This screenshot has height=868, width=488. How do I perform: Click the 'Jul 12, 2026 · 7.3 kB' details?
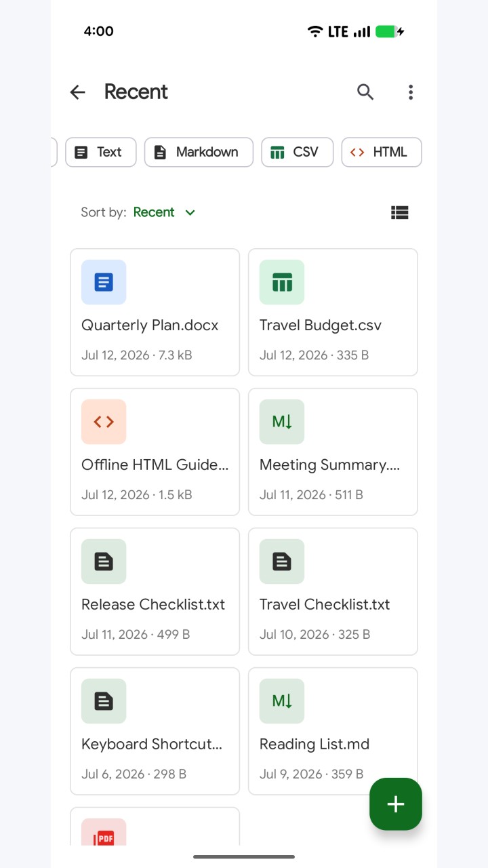coord(137,355)
